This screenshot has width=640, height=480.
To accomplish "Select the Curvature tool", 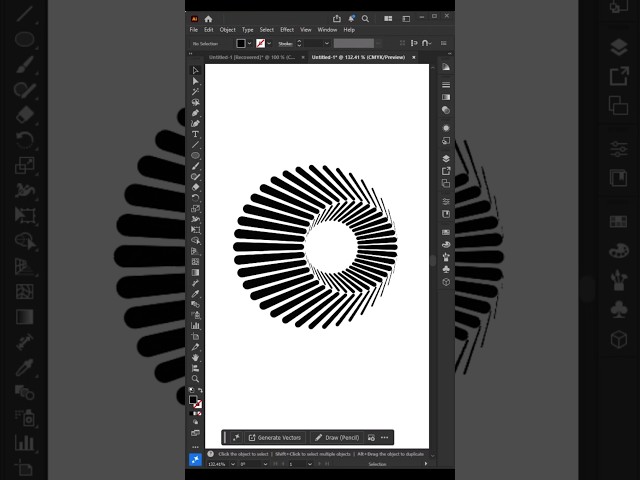I will coord(195,124).
